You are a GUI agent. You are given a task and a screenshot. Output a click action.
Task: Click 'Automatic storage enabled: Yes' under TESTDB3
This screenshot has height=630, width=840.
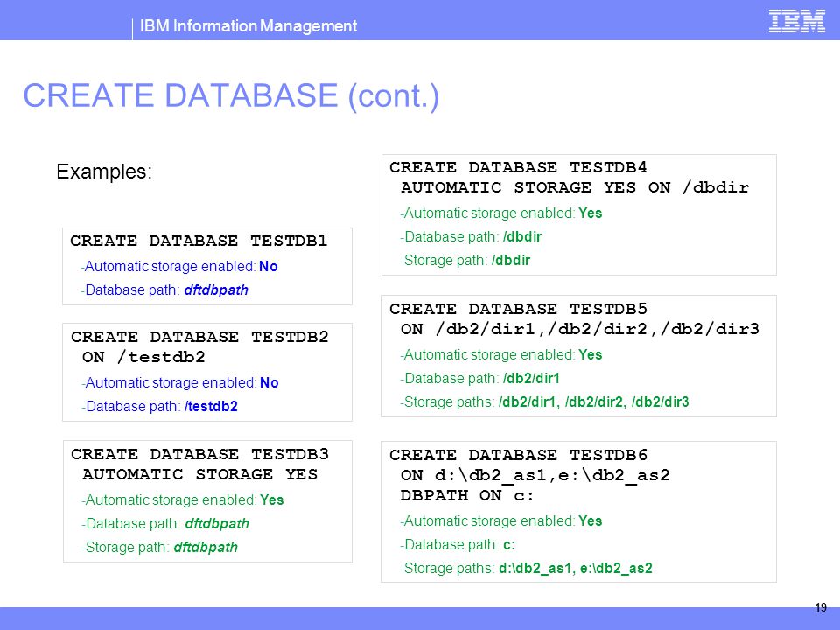tap(183, 500)
